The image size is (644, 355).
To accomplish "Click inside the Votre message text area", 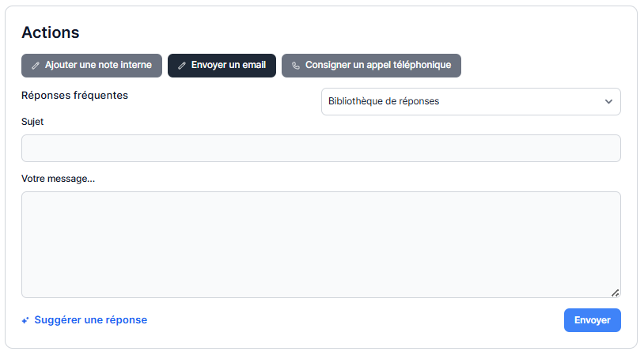I will coord(320,237).
